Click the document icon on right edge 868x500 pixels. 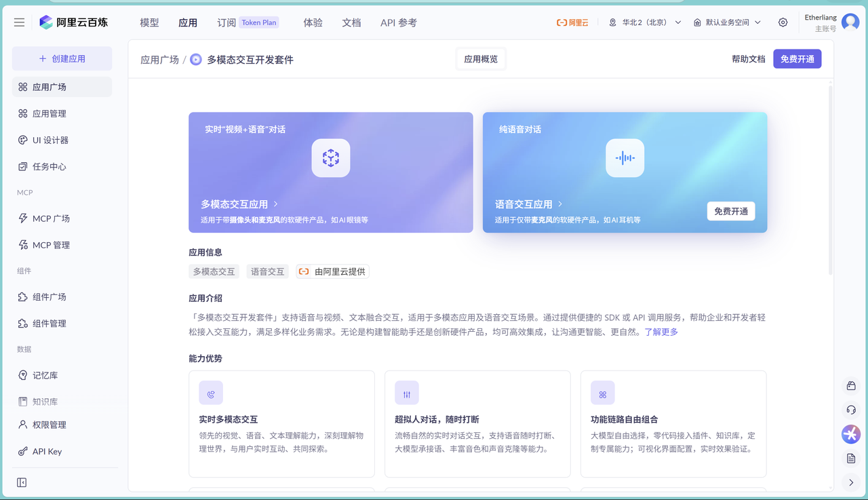pos(851,459)
